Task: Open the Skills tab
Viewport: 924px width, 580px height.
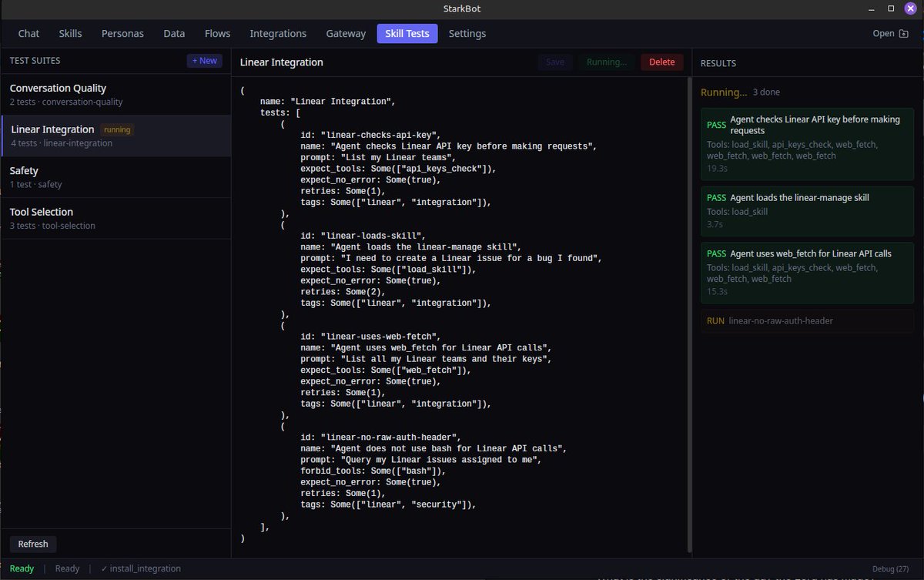Action: point(69,33)
